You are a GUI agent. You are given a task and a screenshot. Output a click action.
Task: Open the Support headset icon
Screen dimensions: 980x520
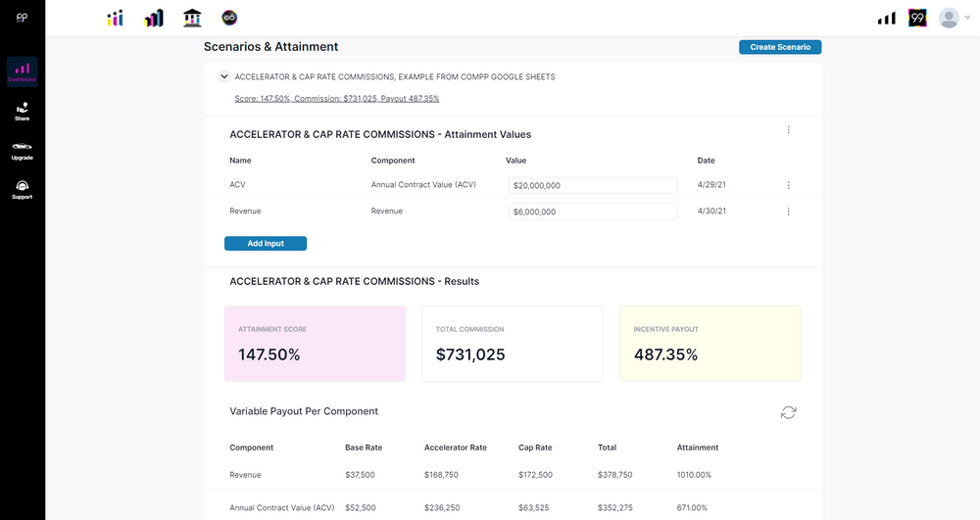coord(22,190)
